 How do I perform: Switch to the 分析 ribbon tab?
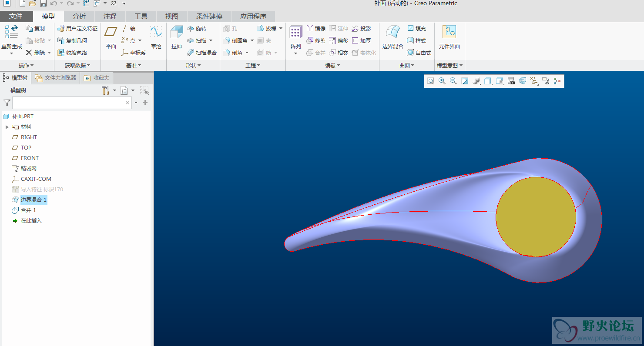[x=79, y=17]
